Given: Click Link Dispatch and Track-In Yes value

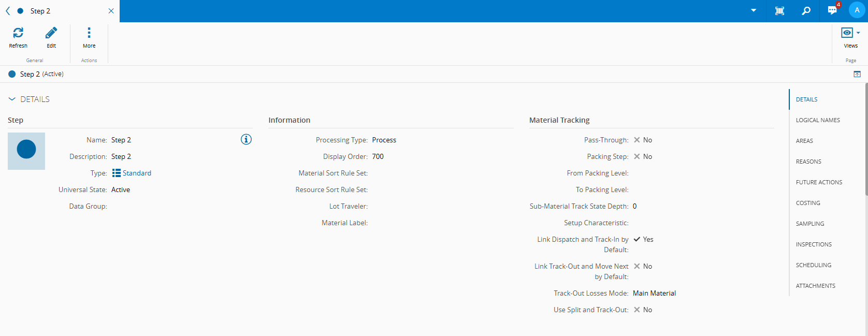Looking at the screenshot, I should 643,239.
